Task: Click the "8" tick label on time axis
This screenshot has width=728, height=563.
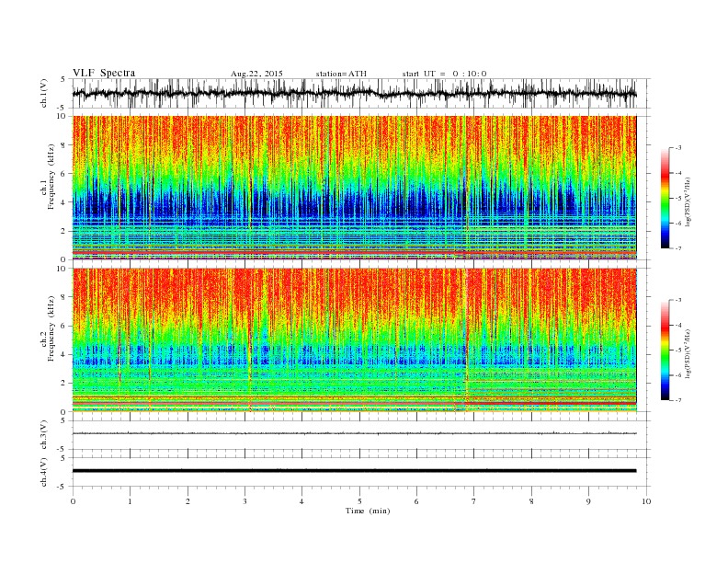Action: [531, 501]
